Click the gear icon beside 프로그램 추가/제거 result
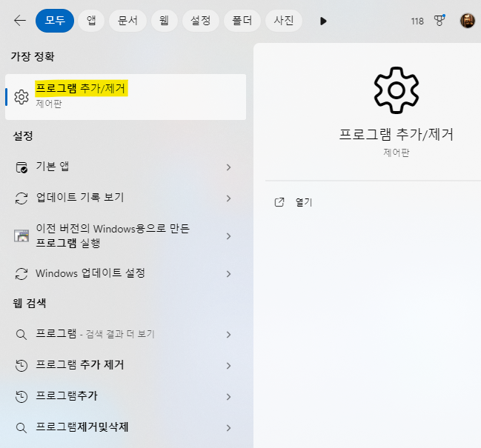Screen dimensions: 481x448 coord(21,97)
